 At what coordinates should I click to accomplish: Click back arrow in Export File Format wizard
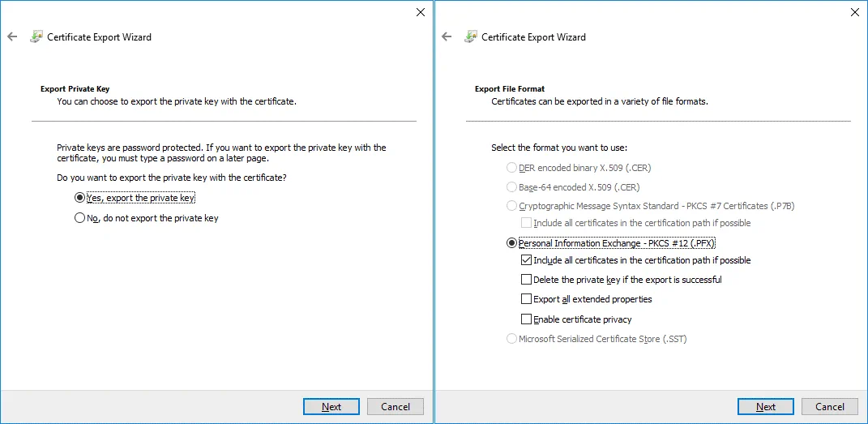click(x=447, y=36)
